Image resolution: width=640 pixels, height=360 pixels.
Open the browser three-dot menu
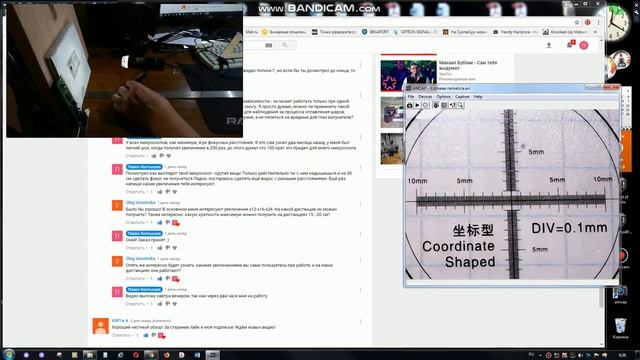point(598,22)
